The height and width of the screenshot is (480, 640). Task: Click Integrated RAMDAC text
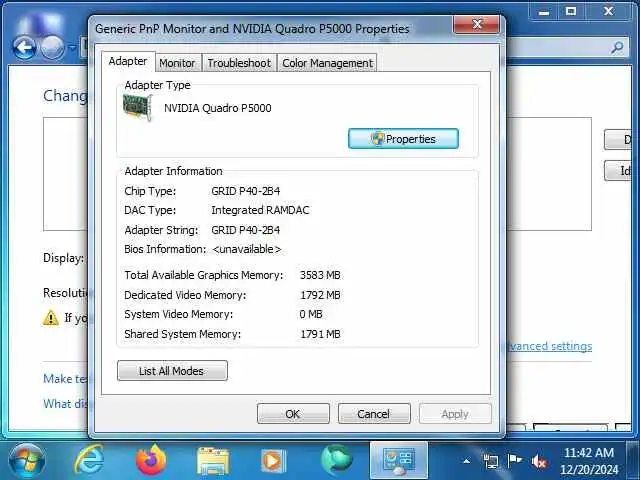click(260, 210)
